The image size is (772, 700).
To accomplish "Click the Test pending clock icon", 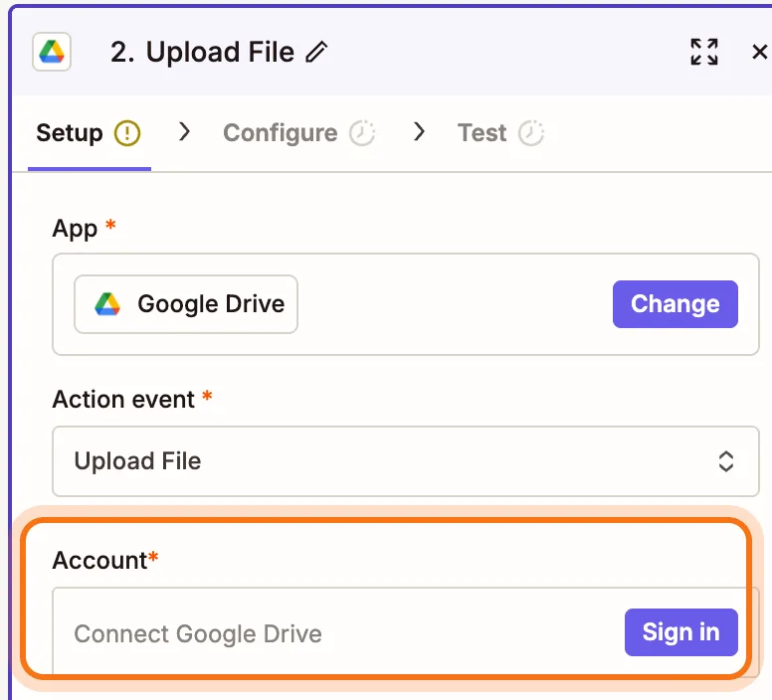I will coord(531,133).
